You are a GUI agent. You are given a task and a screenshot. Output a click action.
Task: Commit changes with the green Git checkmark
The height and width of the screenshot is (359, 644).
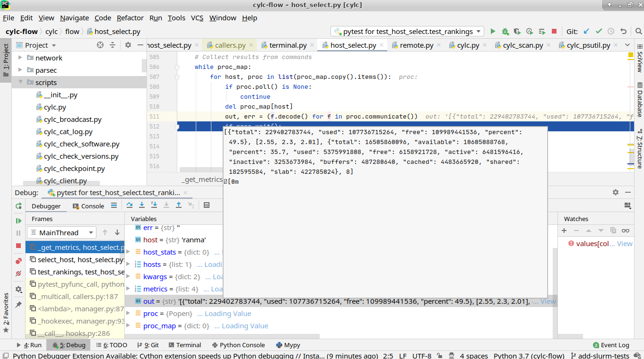pyautogui.click(x=599, y=31)
